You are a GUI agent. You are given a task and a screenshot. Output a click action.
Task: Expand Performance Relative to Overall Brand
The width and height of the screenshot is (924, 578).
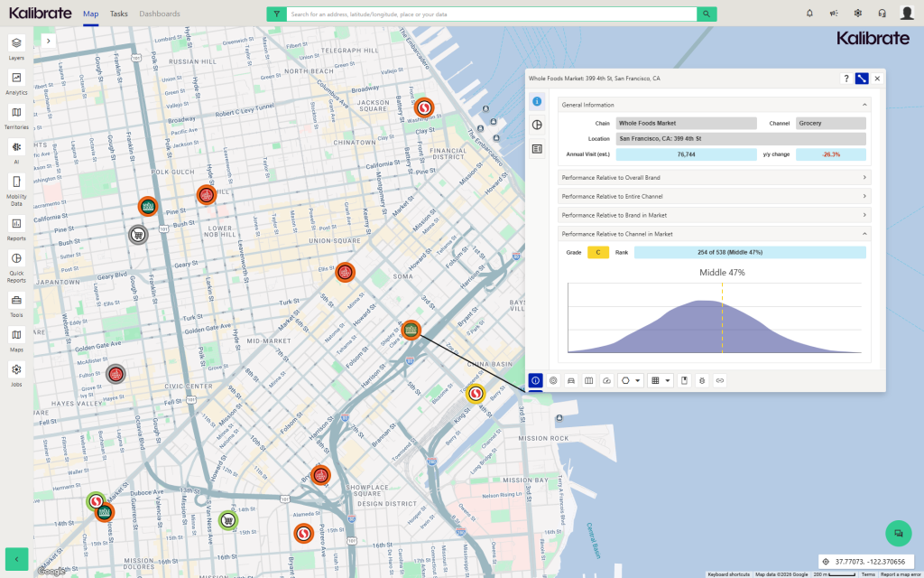point(714,177)
